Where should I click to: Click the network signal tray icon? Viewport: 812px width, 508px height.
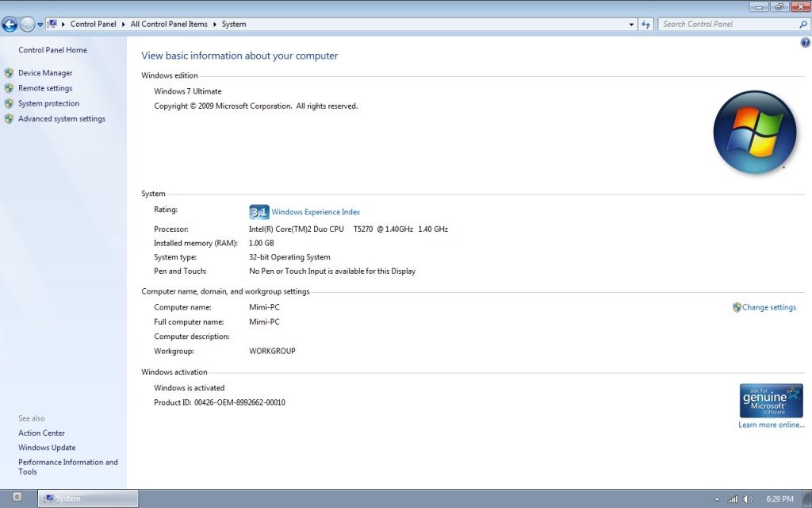pyautogui.click(x=732, y=499)
